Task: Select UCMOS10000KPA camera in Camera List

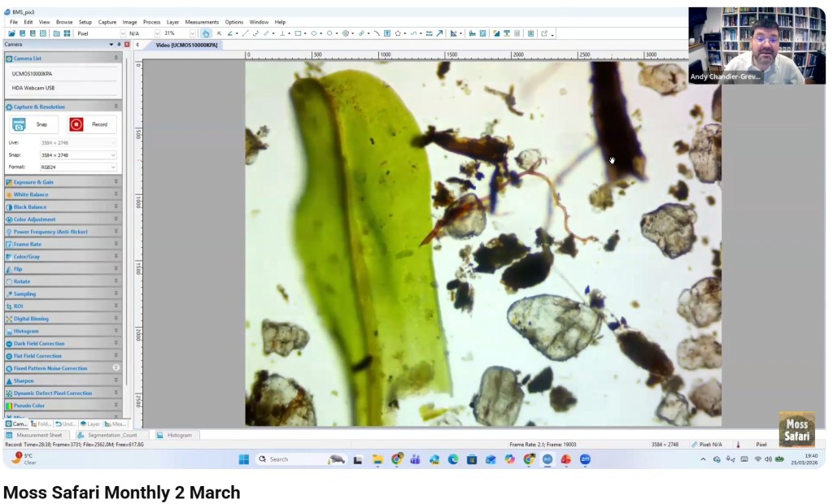Action: [x=33, y=74]
